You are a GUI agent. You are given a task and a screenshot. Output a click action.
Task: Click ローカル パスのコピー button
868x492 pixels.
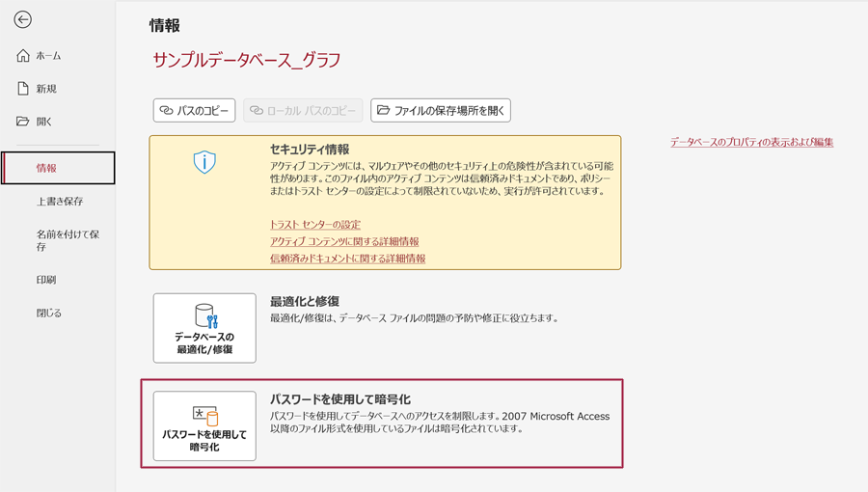tap(303, 111)
